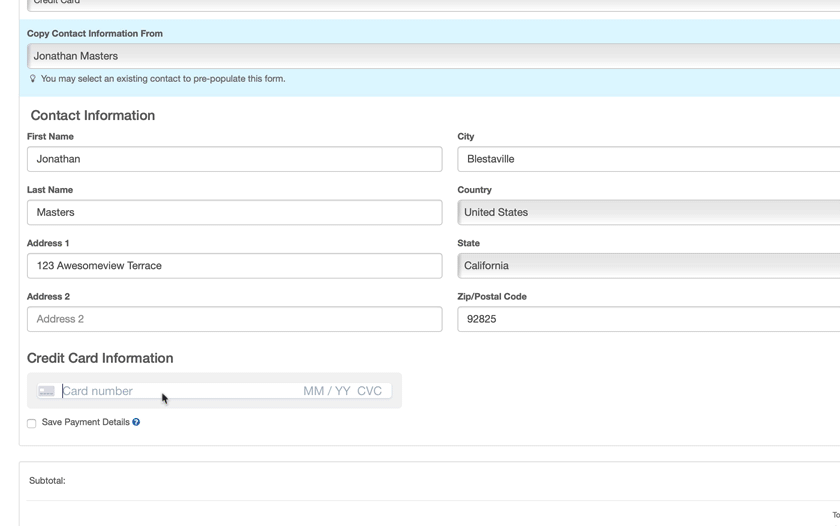Enable the Save Payment Details checkbox
The height and width of the screenshot is (526, 840).
pyautogui.click(x=32, y=423)
